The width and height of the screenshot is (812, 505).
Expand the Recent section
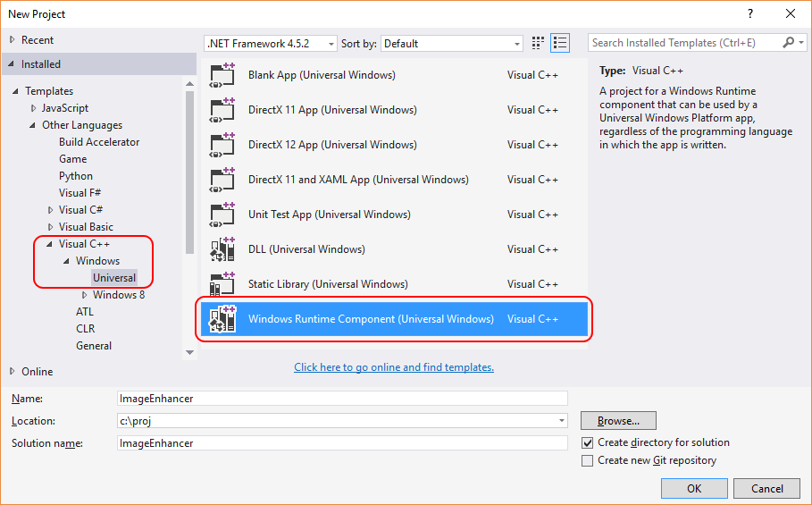[x=12, y=40]
